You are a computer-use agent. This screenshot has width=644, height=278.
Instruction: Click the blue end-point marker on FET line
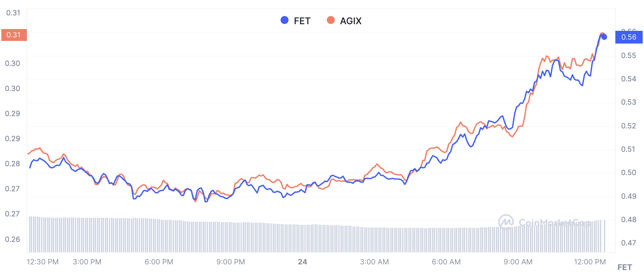[604, 37]
